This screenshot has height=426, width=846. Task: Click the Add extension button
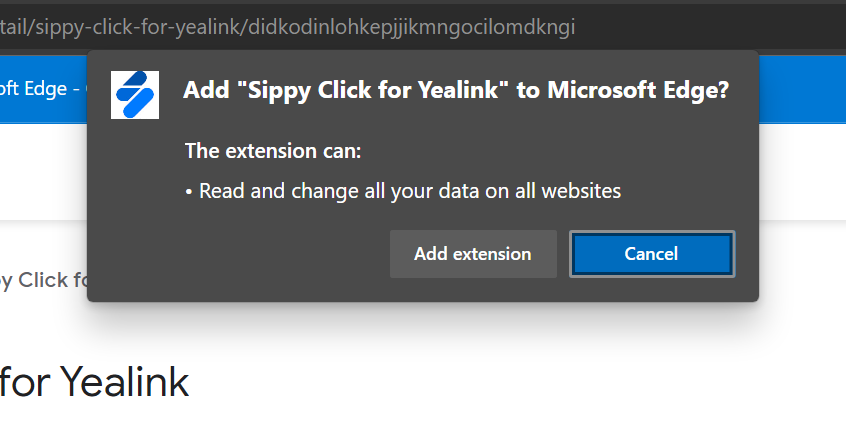click(473, 254)
